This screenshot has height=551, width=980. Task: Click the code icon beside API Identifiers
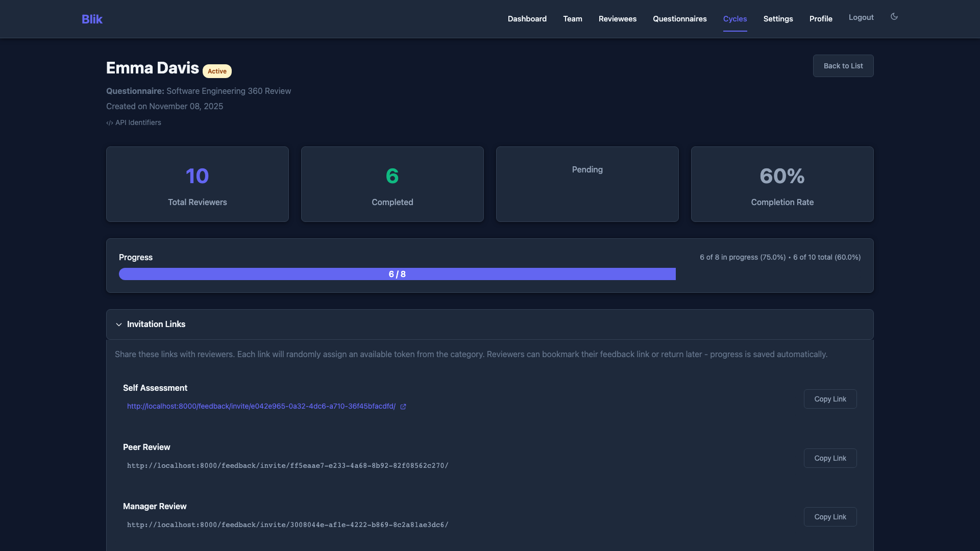click(109, 123)
